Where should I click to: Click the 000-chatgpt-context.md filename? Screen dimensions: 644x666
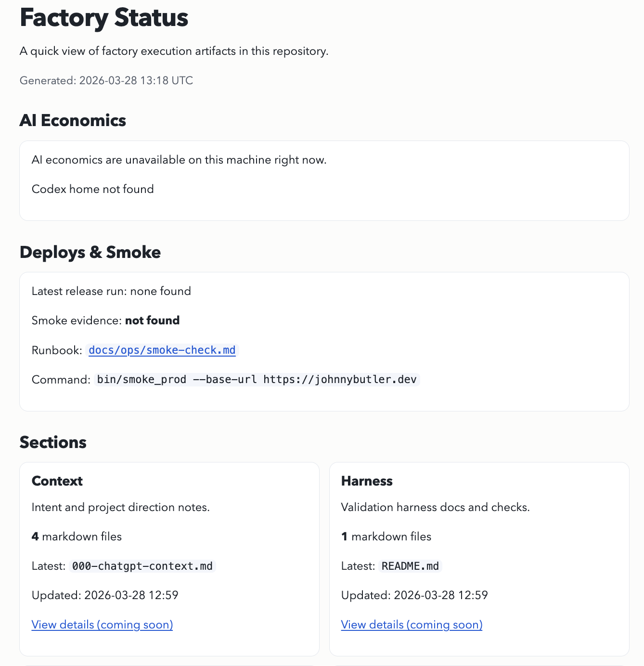(142, 566)
